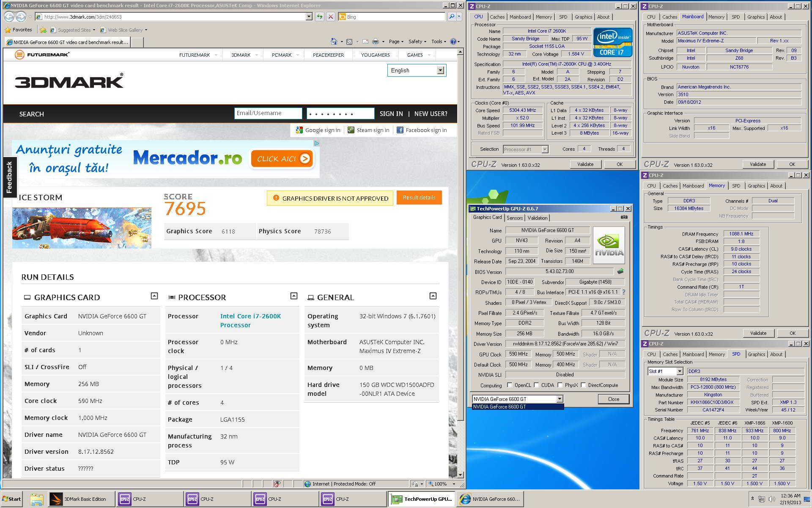Open 3DMark Basic Edition from the taskbar

click(81, 499)
